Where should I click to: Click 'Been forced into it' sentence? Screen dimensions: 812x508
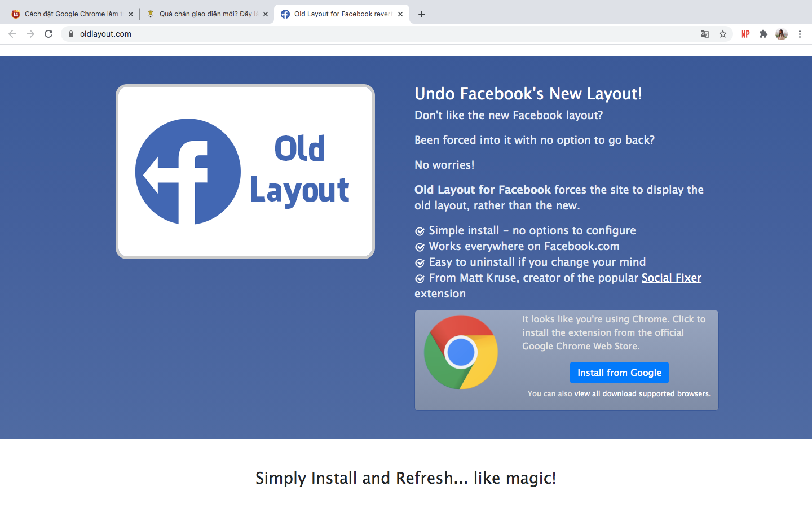coord(535,140)
